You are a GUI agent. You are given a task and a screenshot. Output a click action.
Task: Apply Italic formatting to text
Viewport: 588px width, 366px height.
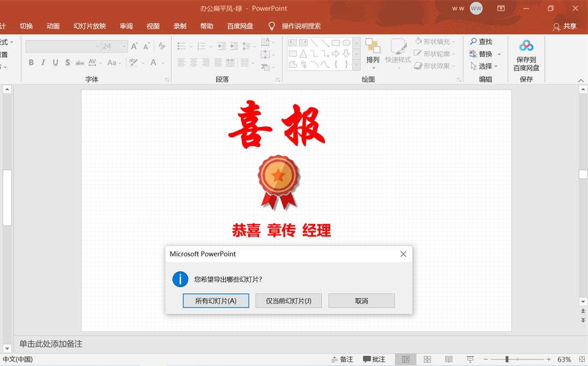tap(43, 62)
